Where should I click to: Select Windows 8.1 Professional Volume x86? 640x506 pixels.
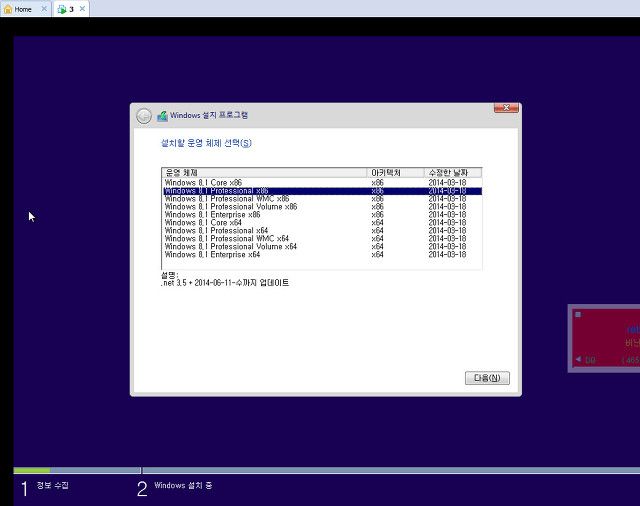[322, 207]
